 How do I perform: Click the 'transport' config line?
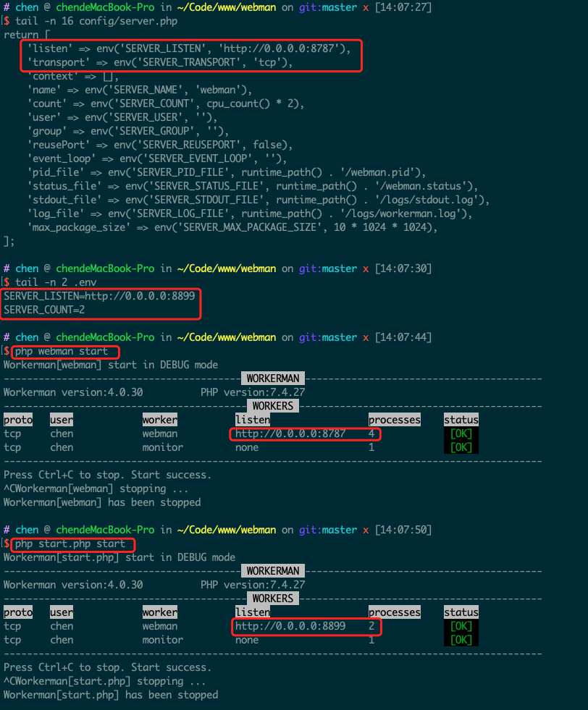(160, 62)
